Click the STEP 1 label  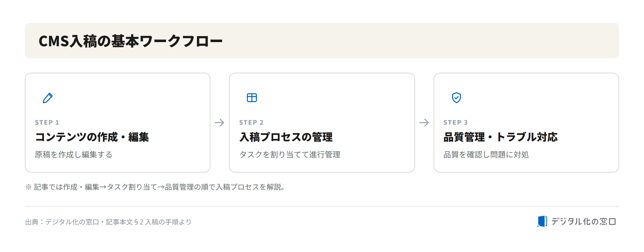tap(47, 122)
